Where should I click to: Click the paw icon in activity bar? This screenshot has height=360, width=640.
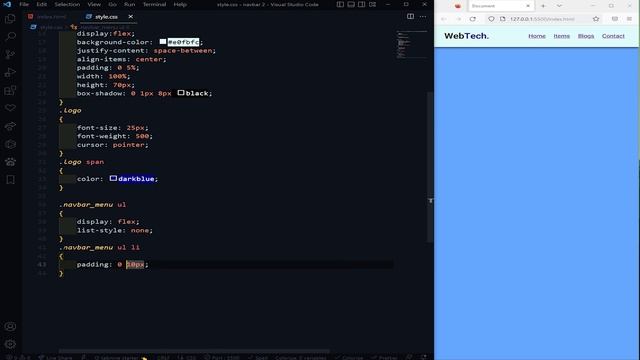[10, 162]
